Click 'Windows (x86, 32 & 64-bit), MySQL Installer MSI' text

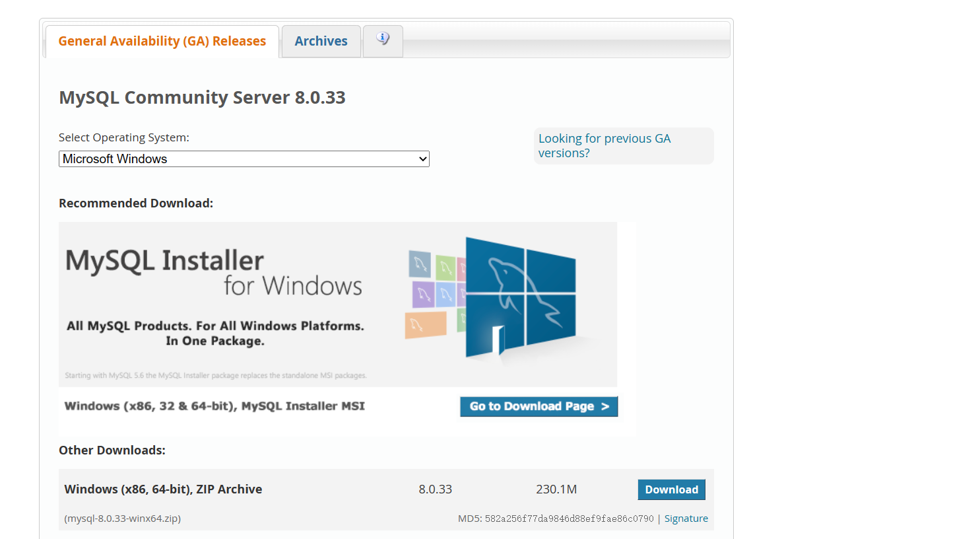[x=214, y=406]
